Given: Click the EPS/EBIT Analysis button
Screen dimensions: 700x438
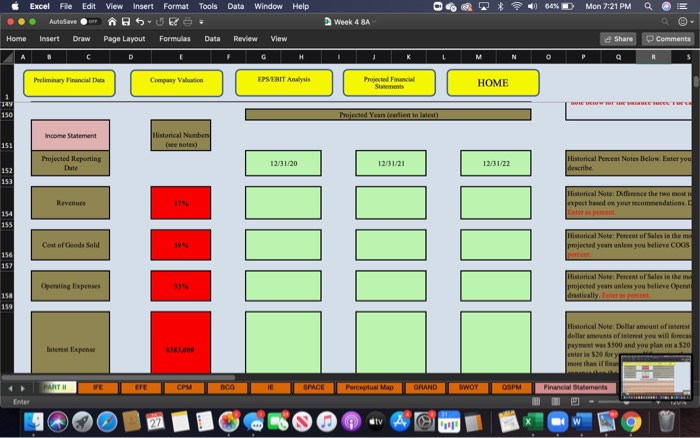Looking at the screenshot, I should [284, 83].
